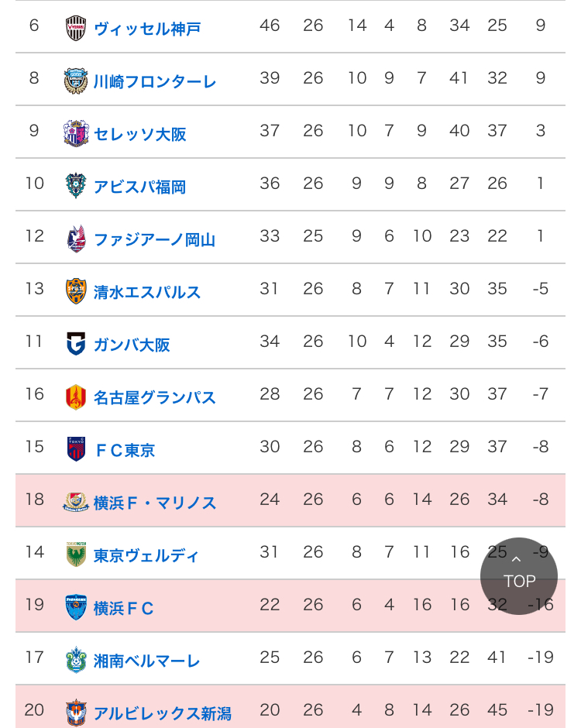Click the Avispa Fukuoka club crest
Image resolution: width=581 pixels, height=728 pixels.
(x=76, y=186)
